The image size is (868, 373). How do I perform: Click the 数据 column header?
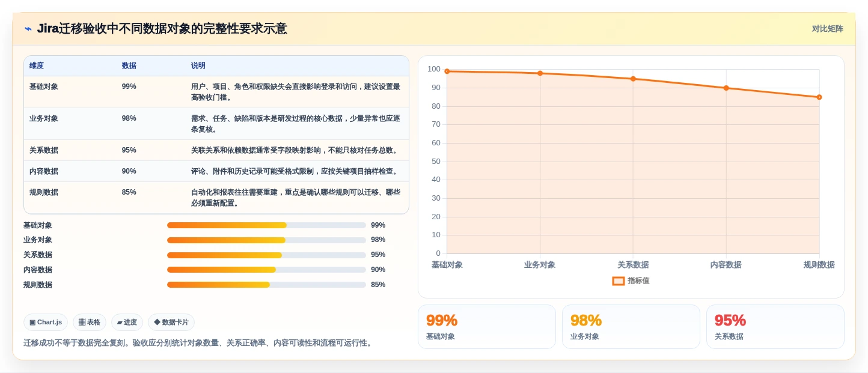129,65
